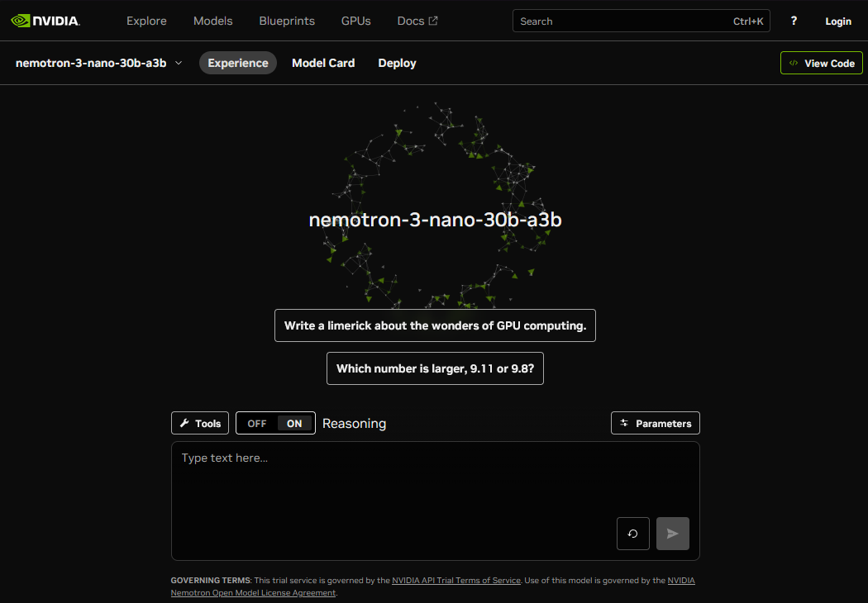Screen dimensions: 868x603
Task: Switch Reasoning toggle to OFF
Action: [256, 423]
